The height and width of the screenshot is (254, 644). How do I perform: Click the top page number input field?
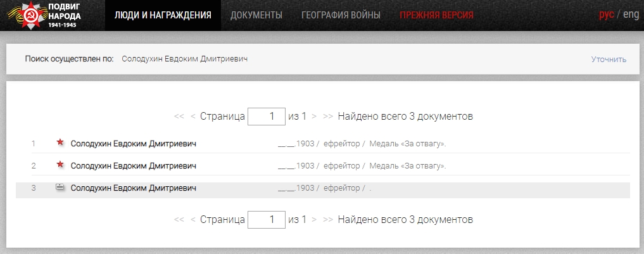(x=266, y=117)
